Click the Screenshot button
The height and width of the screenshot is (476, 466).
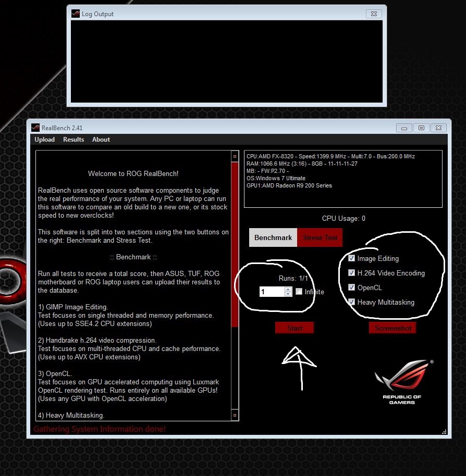click(393, 328)
